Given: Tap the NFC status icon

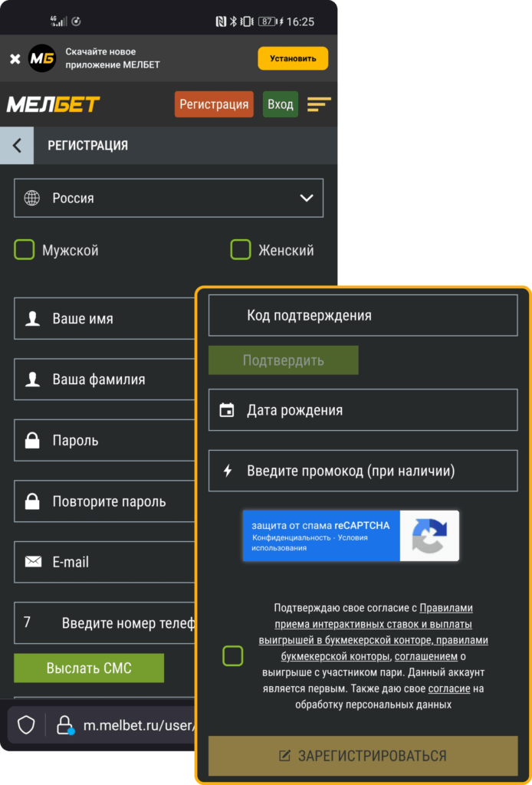Looking at the screenshot, I should coord(221,21).
